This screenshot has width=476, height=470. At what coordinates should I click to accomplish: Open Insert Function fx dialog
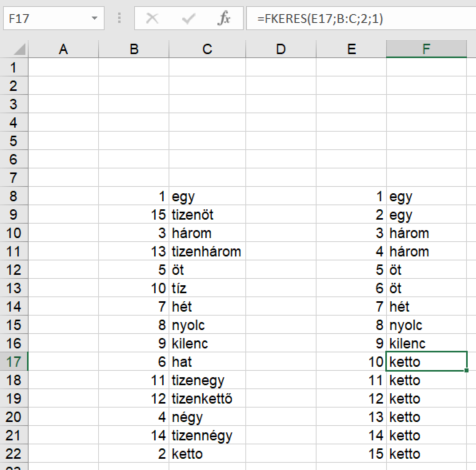(224, 18)
